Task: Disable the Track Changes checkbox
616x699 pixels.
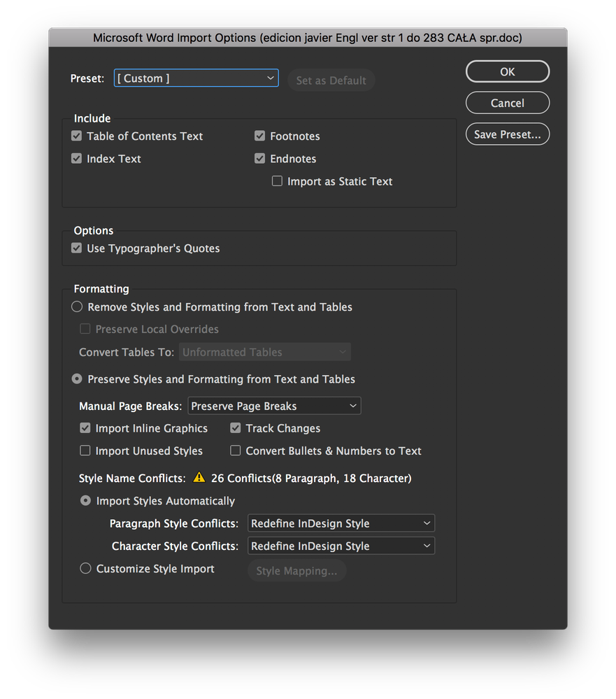Action: (236, 428)
